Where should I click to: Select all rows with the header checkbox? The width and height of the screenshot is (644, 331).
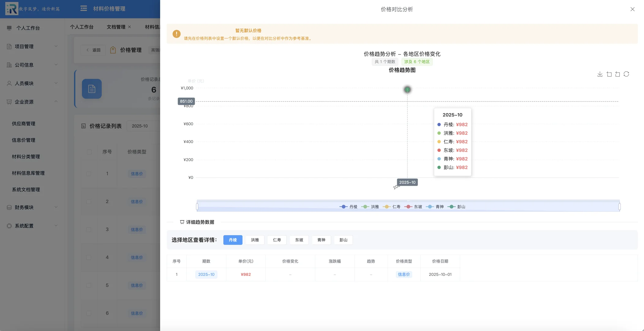[89, 152]
